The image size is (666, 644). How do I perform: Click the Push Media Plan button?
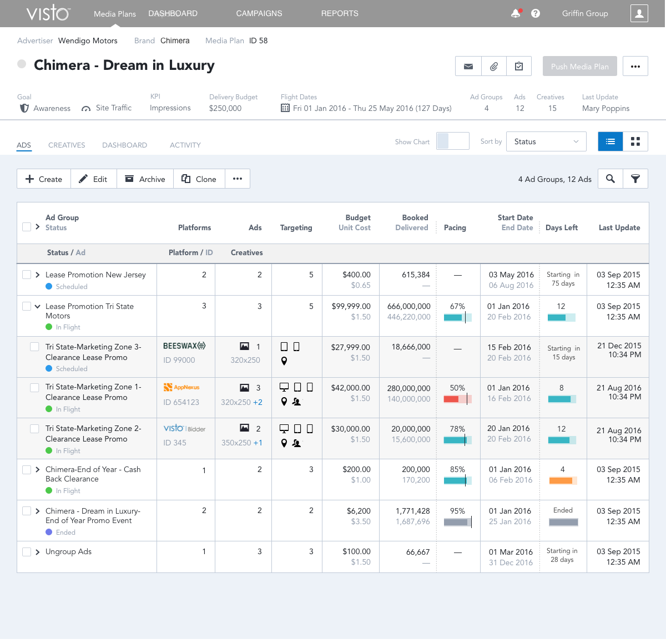[579, 67]
